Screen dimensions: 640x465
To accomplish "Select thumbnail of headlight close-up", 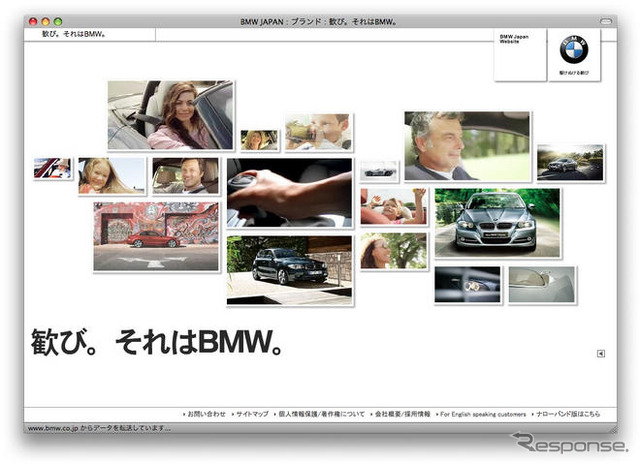I will click(467, 285).
